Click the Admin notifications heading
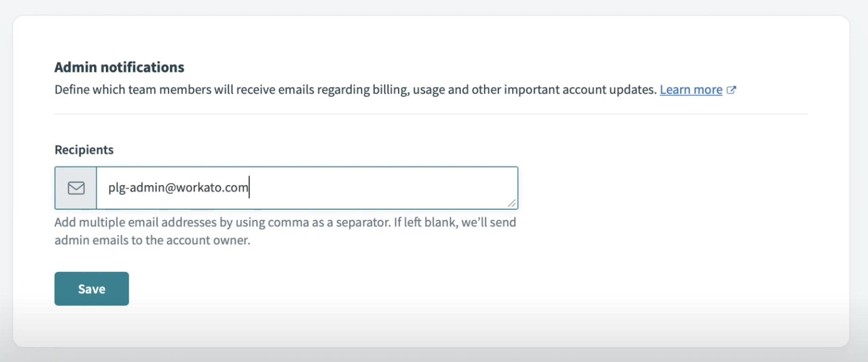This screenshot has width=868, height=362. (x=119, y=67)
